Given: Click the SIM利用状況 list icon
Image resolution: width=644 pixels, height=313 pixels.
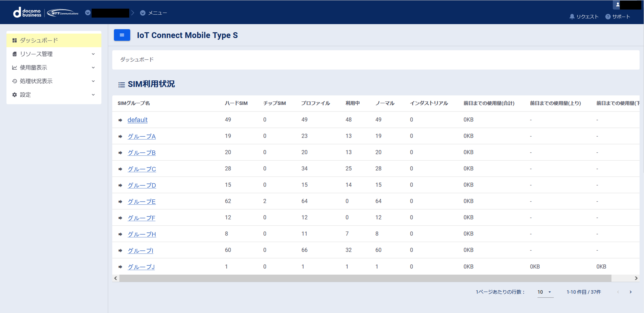Looking at the screenshot, I should point(121,85).
